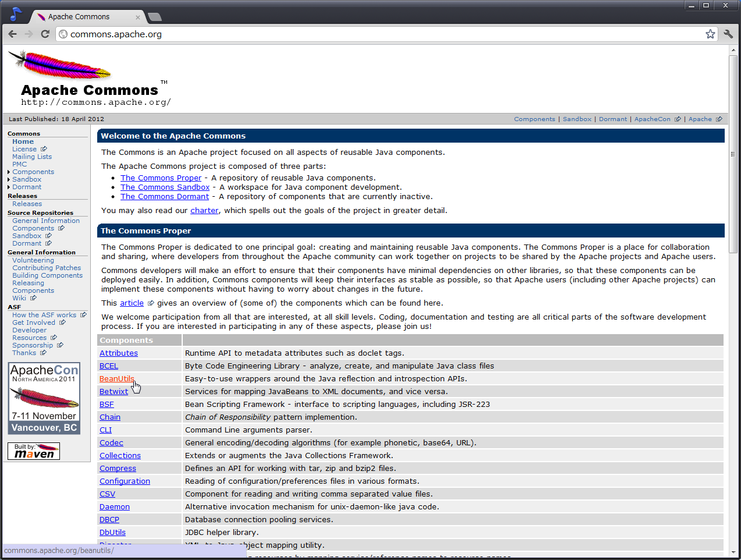Click the site icon in address bar

[x=63, y=34]
